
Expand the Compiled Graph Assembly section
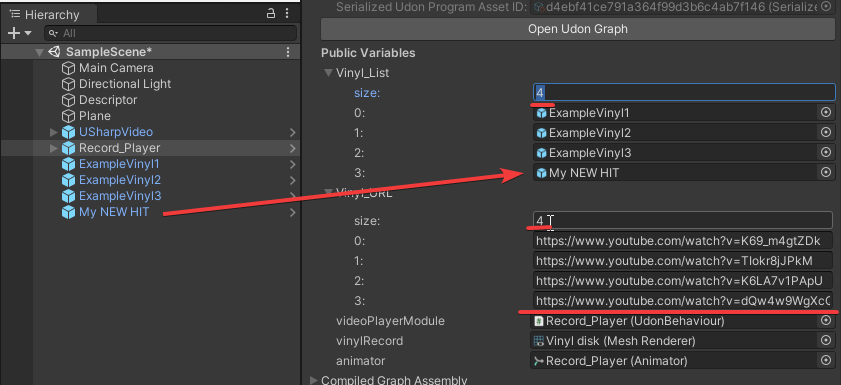(314, 380)
